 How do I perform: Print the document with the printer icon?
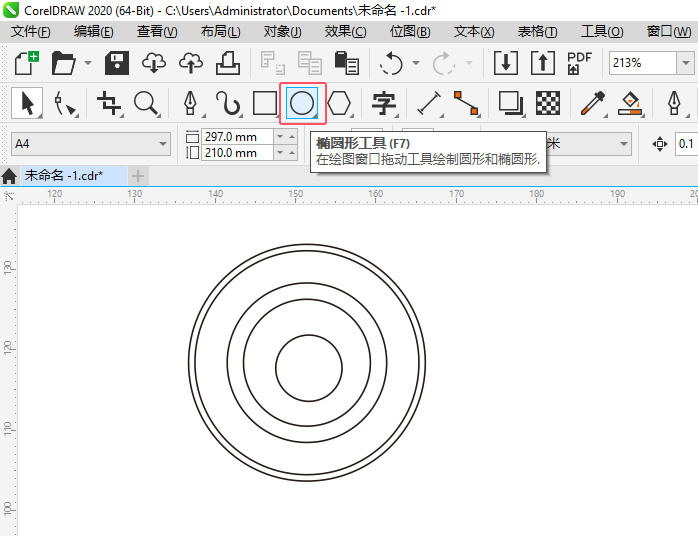(228, 63)
